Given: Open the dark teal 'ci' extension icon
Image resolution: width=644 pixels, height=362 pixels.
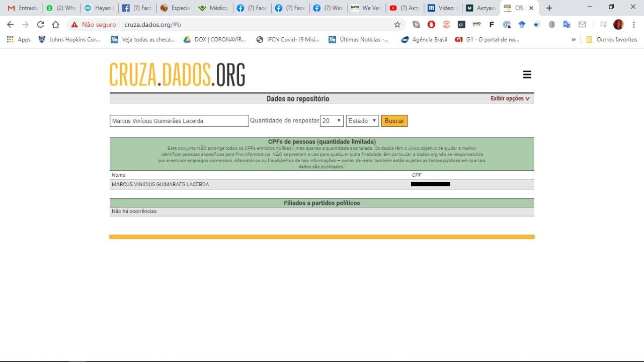Looking at the screenshot, I should coord(461,24).
